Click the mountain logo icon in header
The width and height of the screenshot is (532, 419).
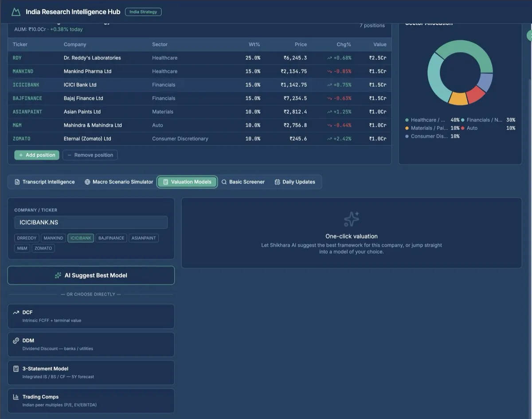(16, 12)
